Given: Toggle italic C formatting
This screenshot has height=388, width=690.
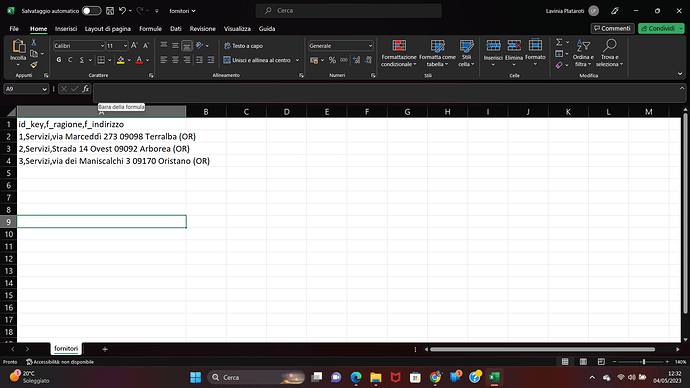Looking at the screenshot, I should (x=70, y=60).
